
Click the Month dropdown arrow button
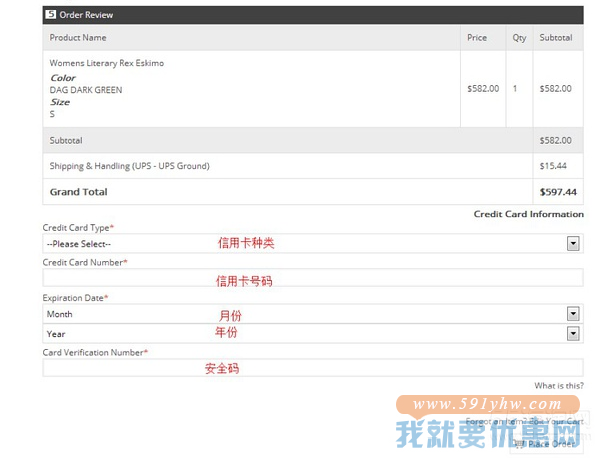point(573,314)
